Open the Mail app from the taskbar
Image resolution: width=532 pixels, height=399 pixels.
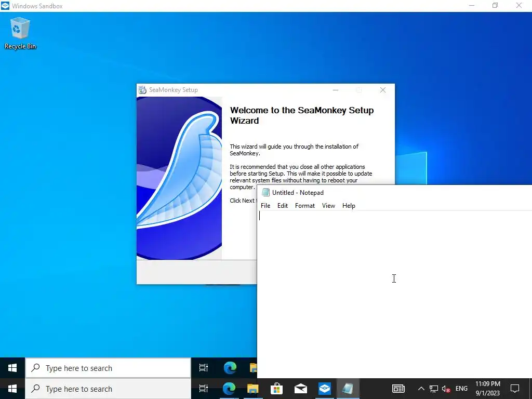301,389
